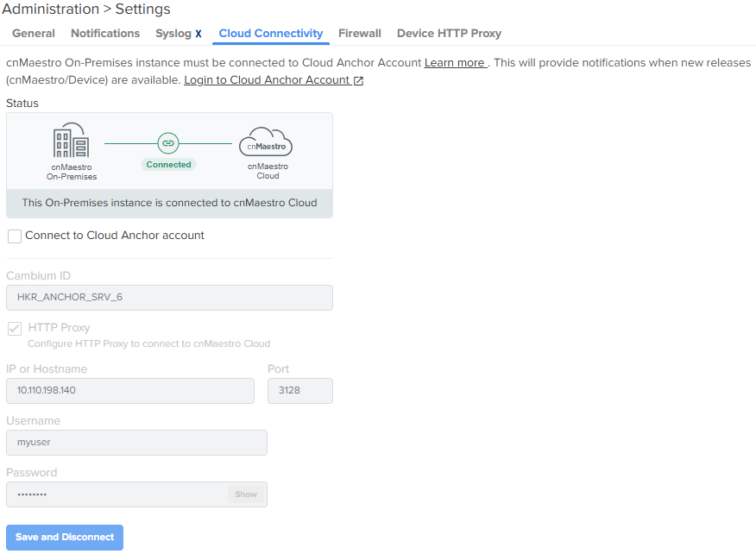Click the Port label
This screenshot has height=554, width=756.
[x=278, y=368]
